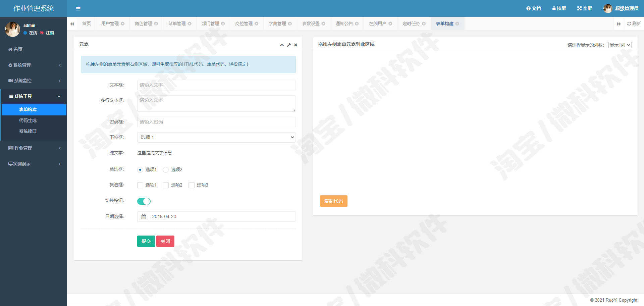The image size is (644, 306).
Task: Click the green 提交 submit button
Action: point(146,241)
